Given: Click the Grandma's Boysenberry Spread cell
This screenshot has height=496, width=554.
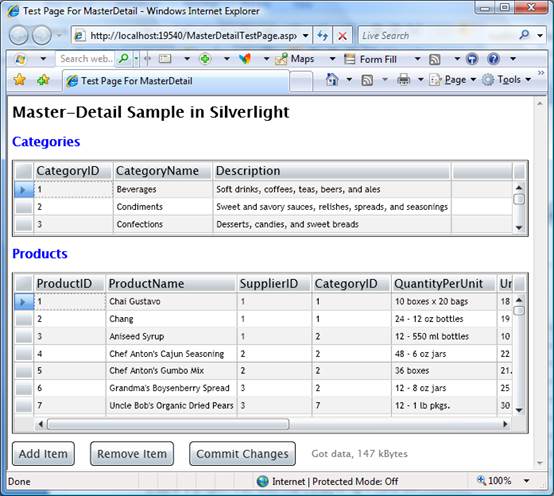Looking at the screenshot, I should (x=171, y=388).
